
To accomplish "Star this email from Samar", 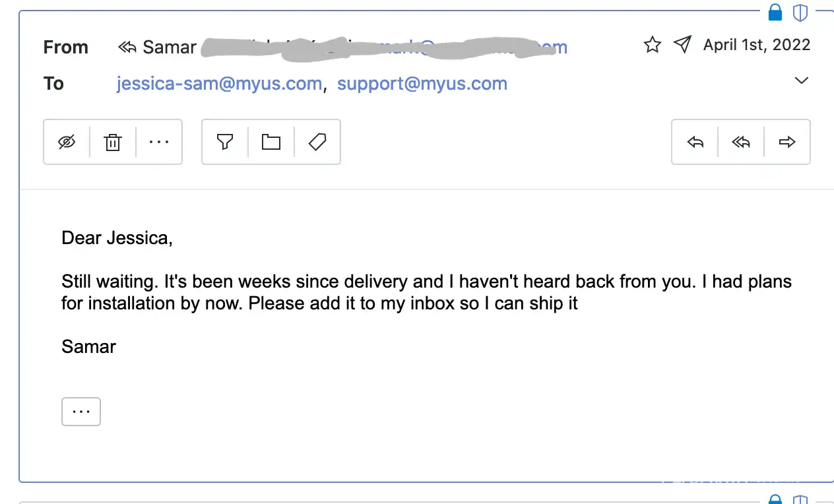I will (x=653, y=45).
